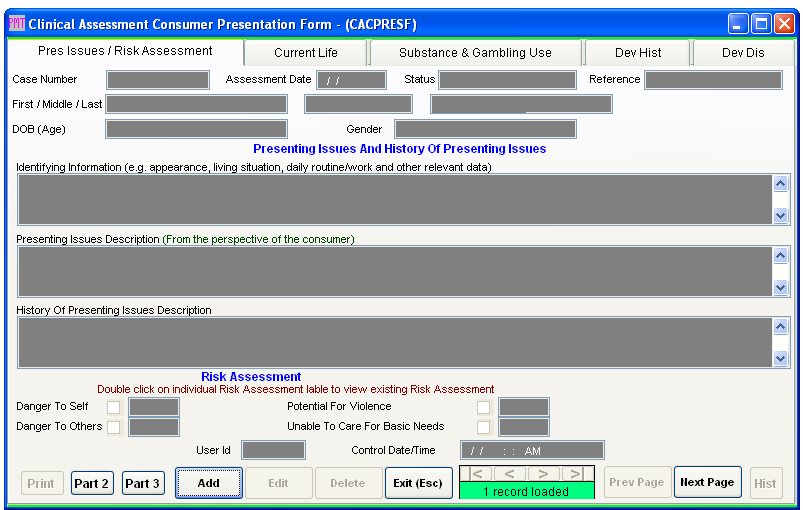The width and height of the screenshot is (803, 510).
Task: Tick Unable To Care For Basic Needs checkbox
Action: click(x=484, y=427)
